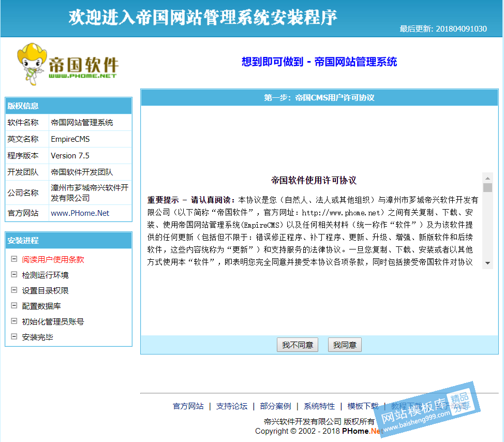Click the 帝国网站管理系统 cell in 版权信息 table
504x442 pixels.
click(91, 123)
